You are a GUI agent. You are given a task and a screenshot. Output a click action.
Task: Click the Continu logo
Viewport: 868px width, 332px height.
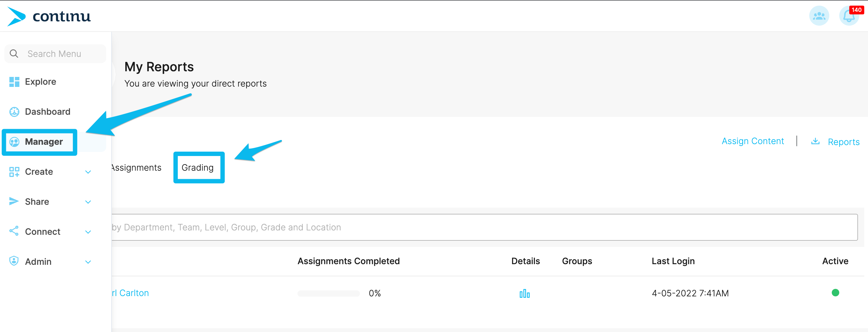(x=49, y=16)
